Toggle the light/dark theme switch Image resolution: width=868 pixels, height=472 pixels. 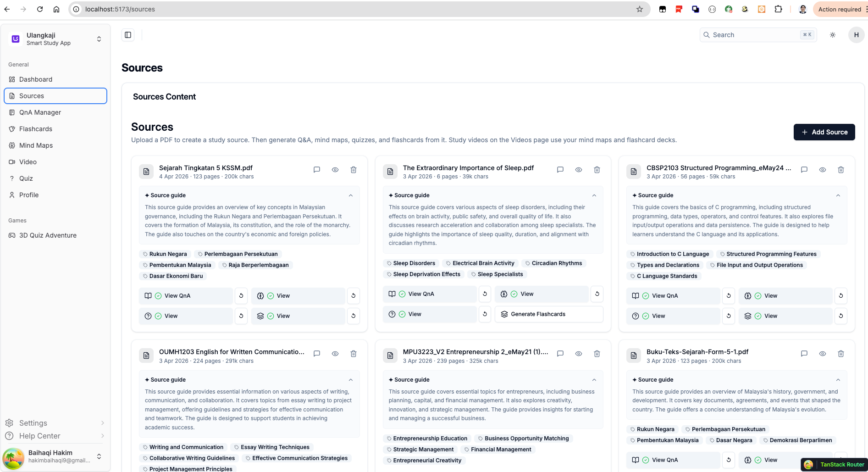tap(833, 35)
